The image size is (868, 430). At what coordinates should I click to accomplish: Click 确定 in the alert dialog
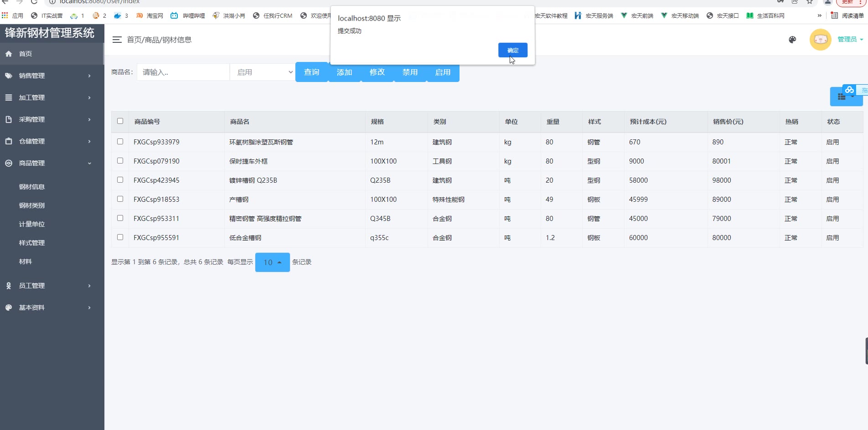(x=512, y=50)
